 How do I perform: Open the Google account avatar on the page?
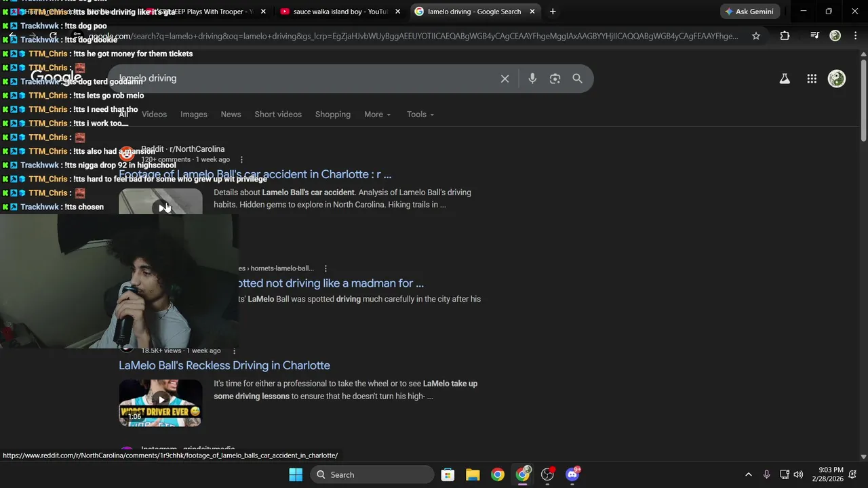tap(837, 79)
